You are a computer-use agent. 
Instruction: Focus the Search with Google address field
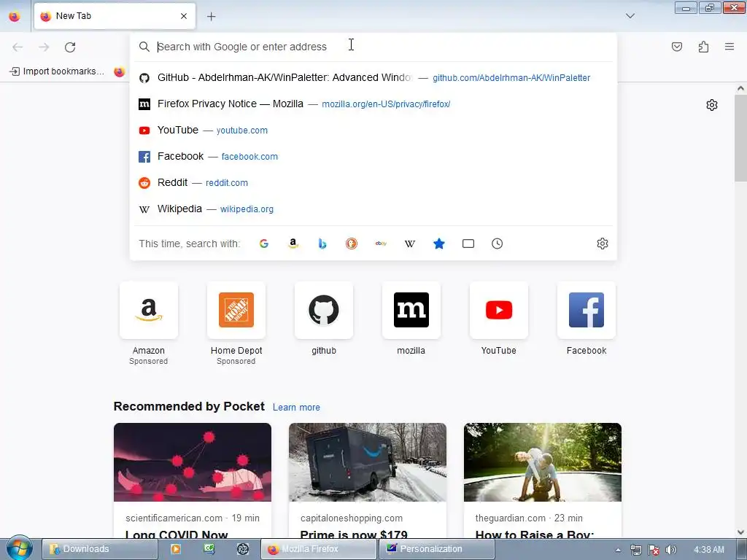click(x=373, y=47)
